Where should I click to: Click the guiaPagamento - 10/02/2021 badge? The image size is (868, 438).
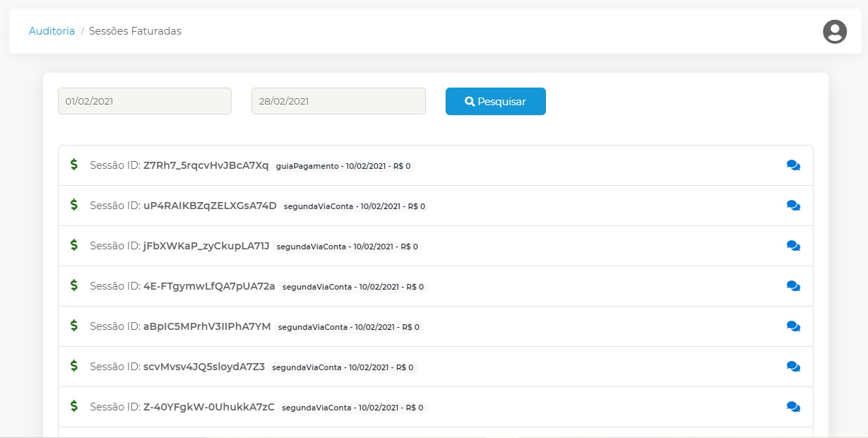click(343, 166)
